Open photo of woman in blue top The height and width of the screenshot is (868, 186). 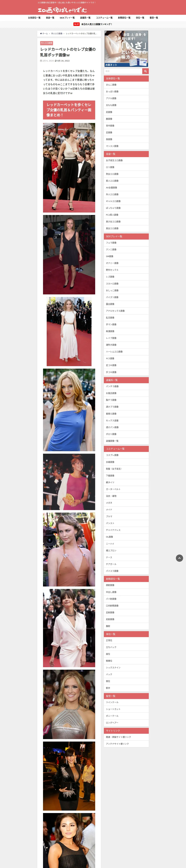pyautogui.click(x=69, y=410)
